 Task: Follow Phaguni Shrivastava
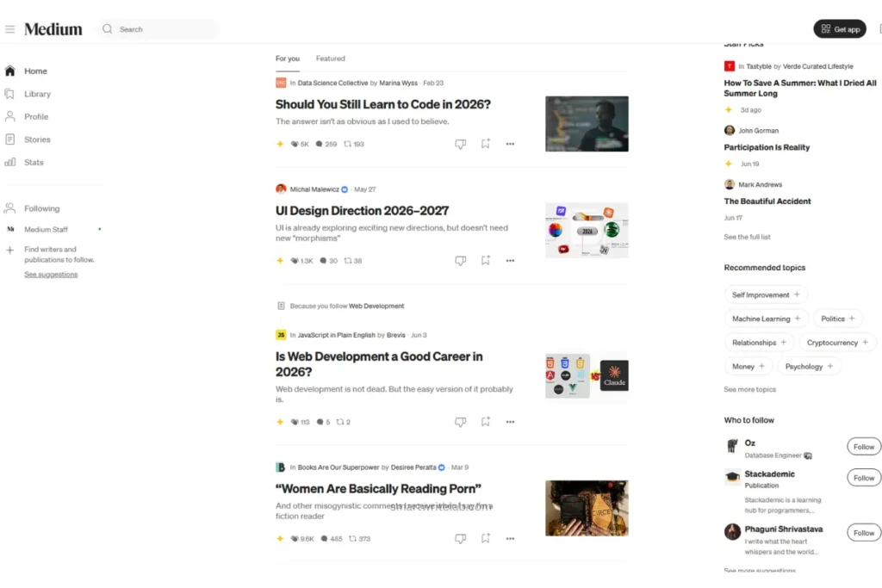point(863,533)
